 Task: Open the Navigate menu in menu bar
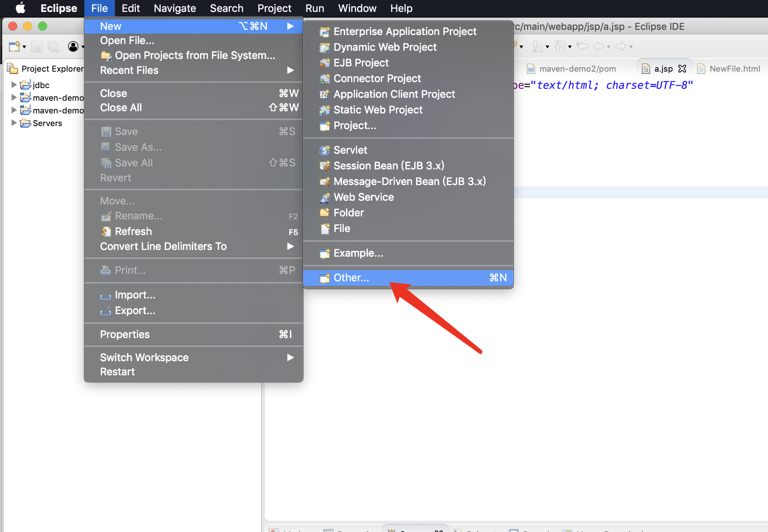pyautogui.click(x=175, y=8)
